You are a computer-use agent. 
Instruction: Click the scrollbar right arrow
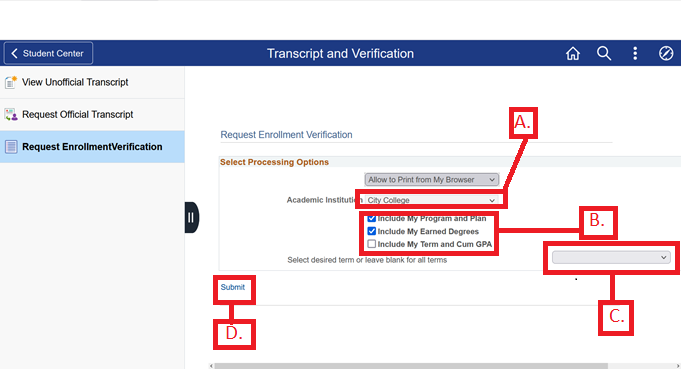[x=678, y=366]
